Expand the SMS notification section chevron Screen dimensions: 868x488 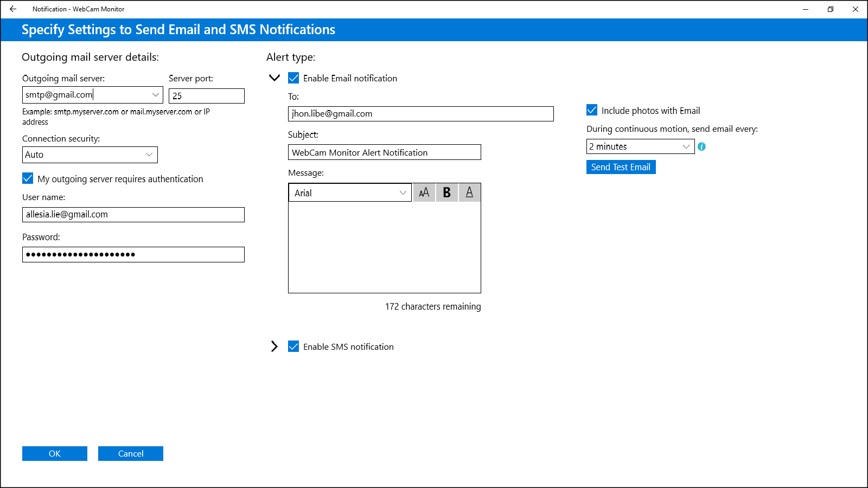tap(275, 346)
